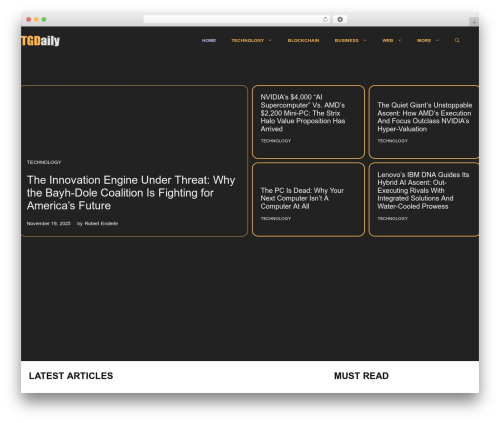
Task: Close the browser window with the red button
Action: [29, 19]
